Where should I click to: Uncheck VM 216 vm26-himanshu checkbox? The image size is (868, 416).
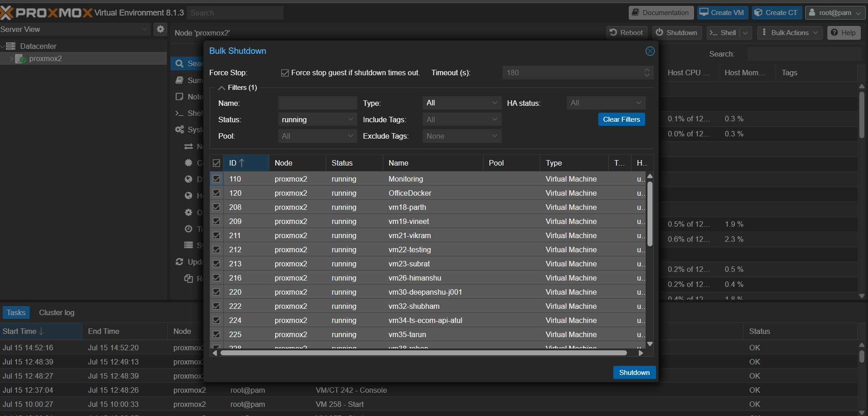click(216, 278)
